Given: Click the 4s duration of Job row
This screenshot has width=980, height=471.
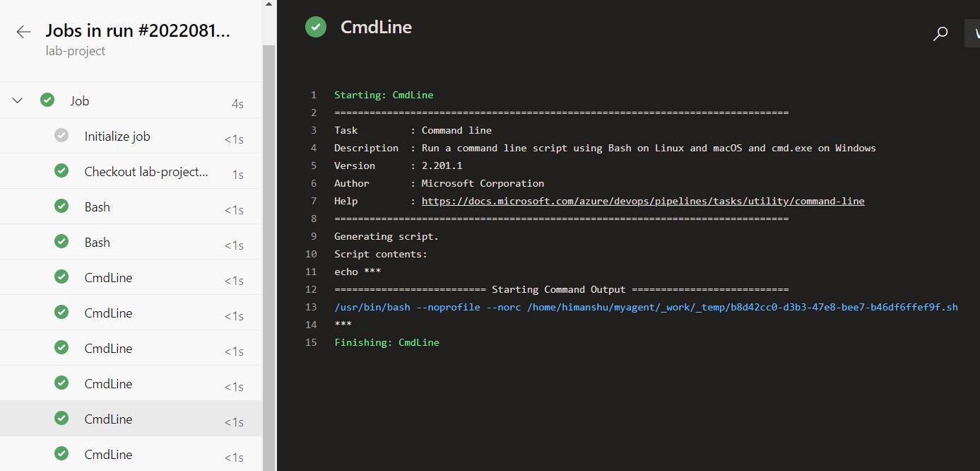Looking at the screenshot, I should tap(237, 104).
